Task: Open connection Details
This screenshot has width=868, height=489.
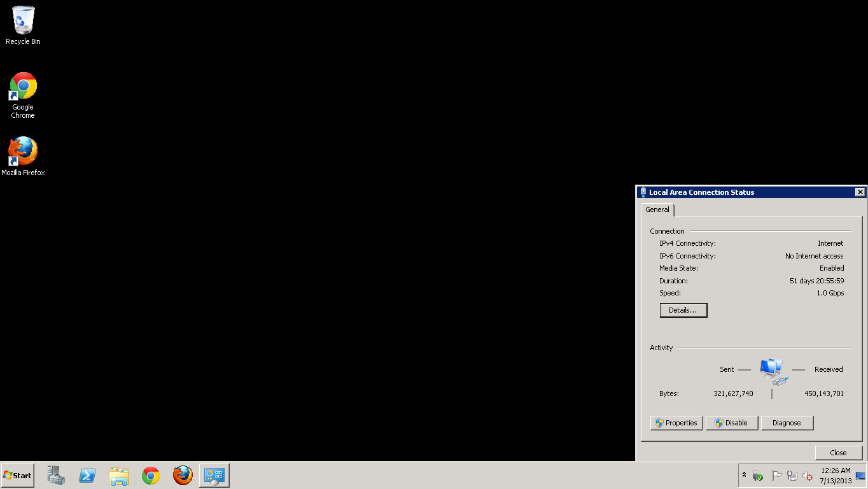Action: coord(683,310)
